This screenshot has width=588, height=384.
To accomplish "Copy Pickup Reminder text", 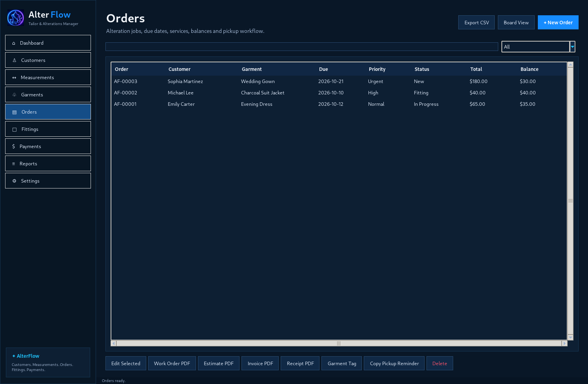I will click(394, 363).
